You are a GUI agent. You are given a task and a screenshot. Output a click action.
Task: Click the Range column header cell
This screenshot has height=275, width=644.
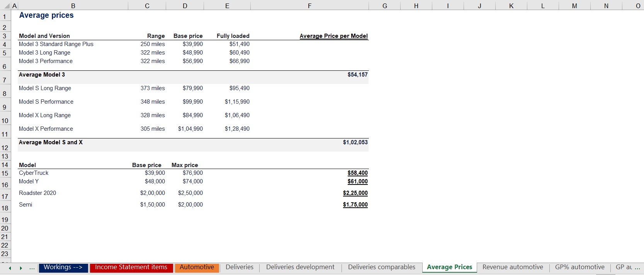click(156, 36)
